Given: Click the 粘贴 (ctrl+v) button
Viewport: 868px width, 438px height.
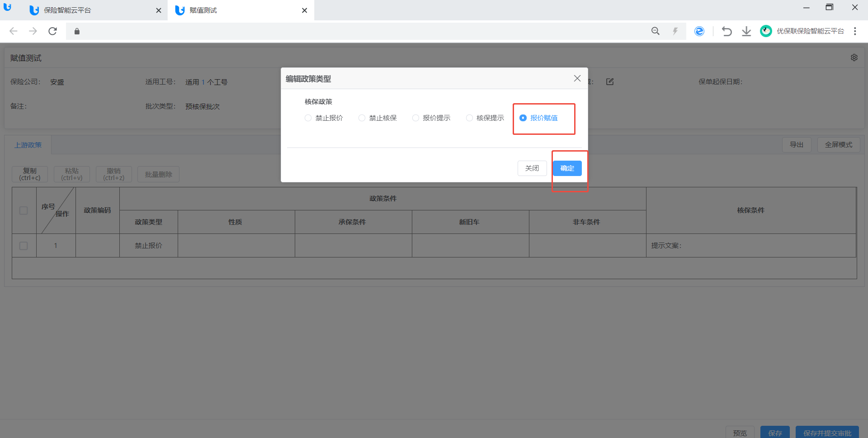Looking at the screenshot, I should point(72,174).
